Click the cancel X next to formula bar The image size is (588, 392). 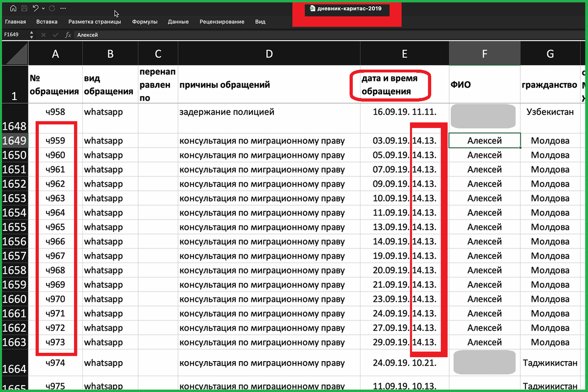[44, 35]
